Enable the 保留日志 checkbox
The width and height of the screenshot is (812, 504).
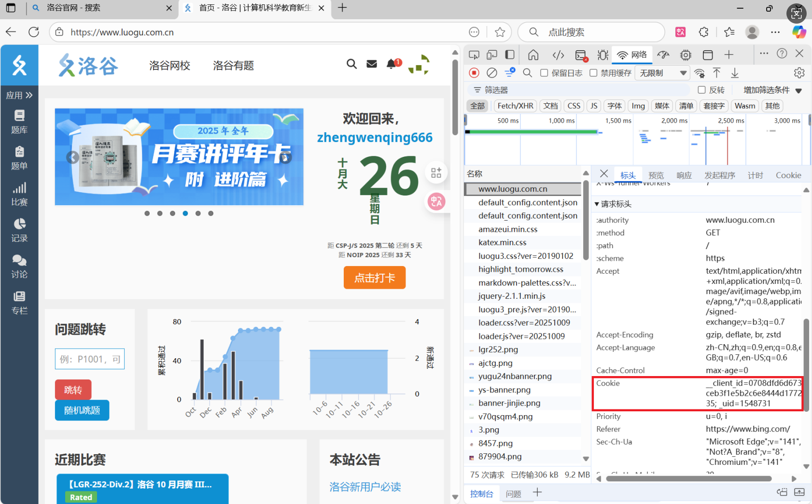click(x=544, y=73)
